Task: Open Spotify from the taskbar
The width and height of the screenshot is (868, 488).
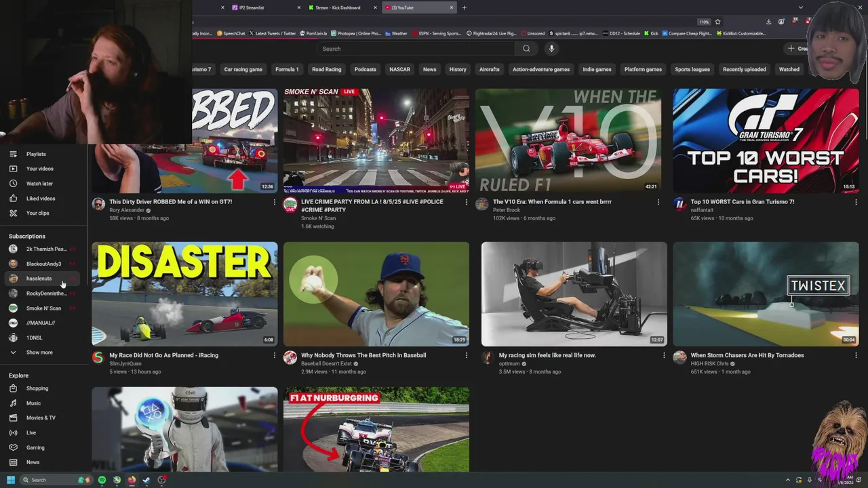Action: click(102, 480)
